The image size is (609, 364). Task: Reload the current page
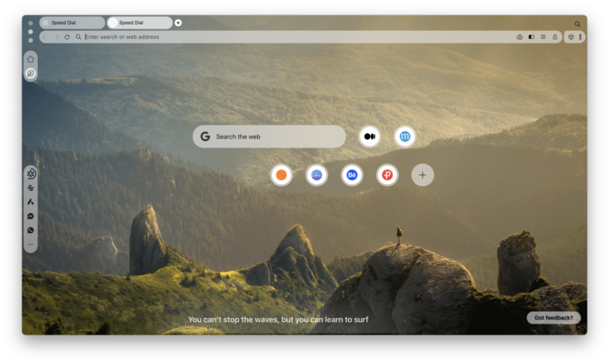click(67, 37)
